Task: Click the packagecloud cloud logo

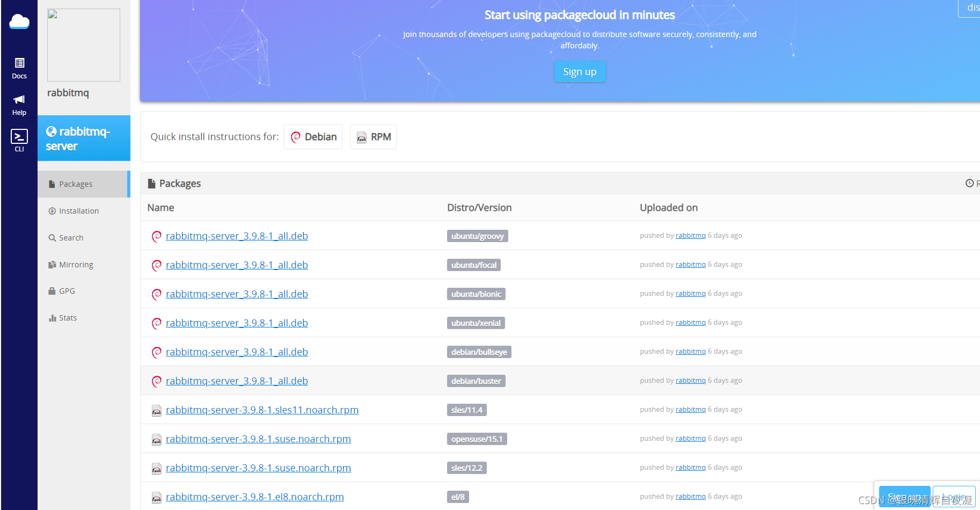Action: tap(19, 21)
